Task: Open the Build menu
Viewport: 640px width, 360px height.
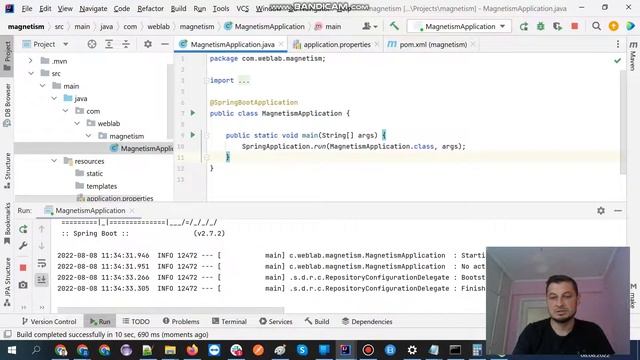Action: 178,8
